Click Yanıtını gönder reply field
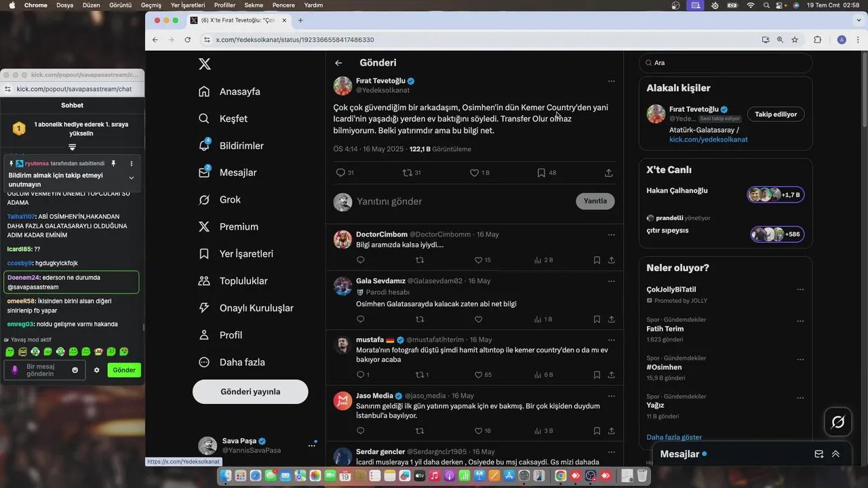The height and width of the screenshot is (488, 868). coord(390,201)
